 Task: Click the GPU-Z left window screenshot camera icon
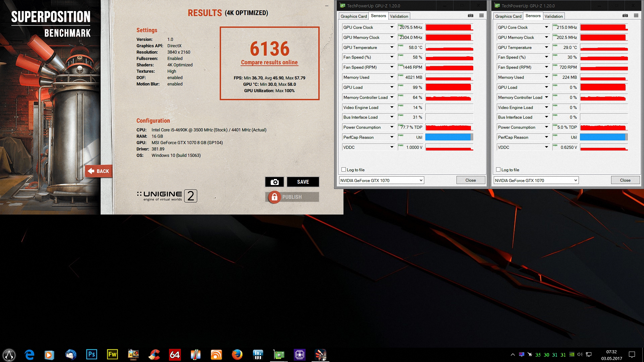[x=471, y=16]
